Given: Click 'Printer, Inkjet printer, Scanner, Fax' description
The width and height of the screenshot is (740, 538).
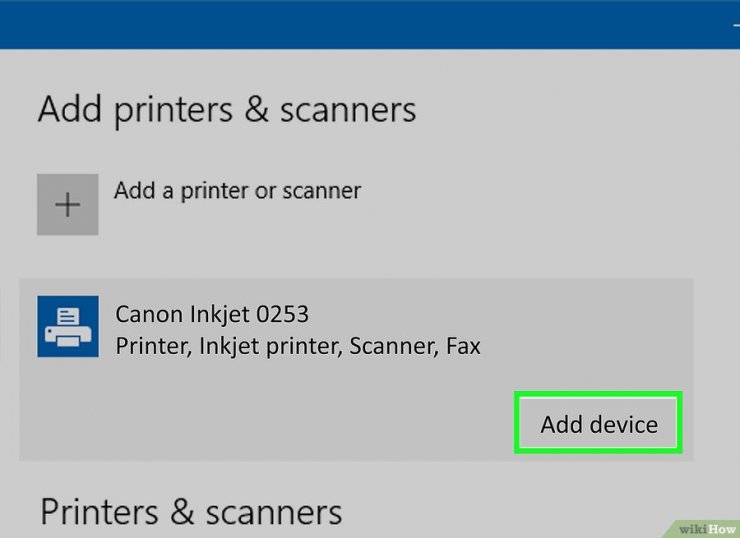Looking at the screenshot, I should pyautogui.click(x=298, y=347).
